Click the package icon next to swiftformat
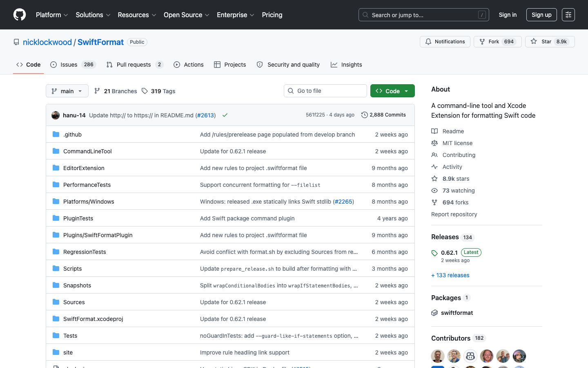Image resolution: width=588 pixels, height=368 pixels. tap(434, 313)
